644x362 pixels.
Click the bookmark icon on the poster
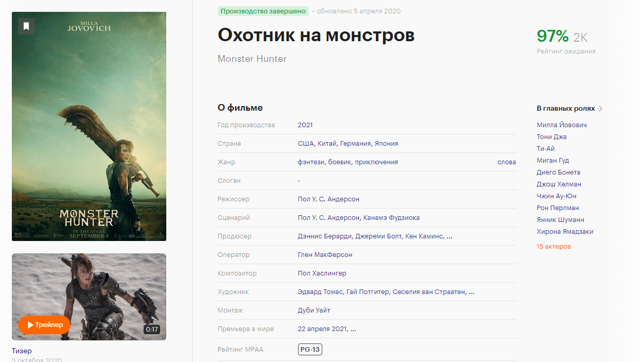pos(26,26)
